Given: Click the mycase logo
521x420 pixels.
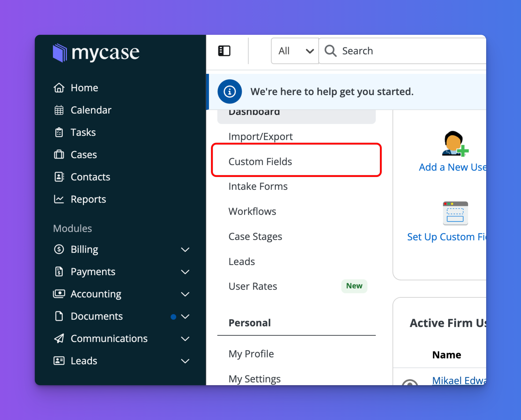Looking at the screenshot, I should click(x=96, y=53).
